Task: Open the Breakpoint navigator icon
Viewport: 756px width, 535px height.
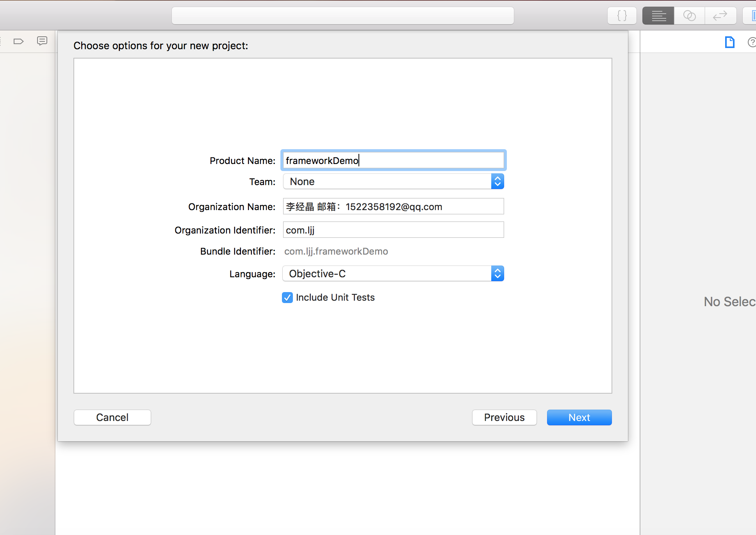Action: 18,41
